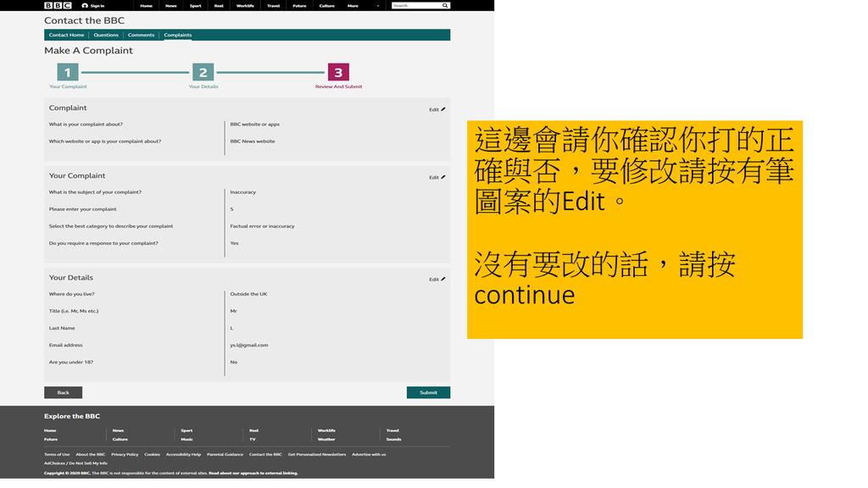The height and width of the screenshot is (488, 868).
Task: Click the Sign in account icon
Action: point(85,6)
